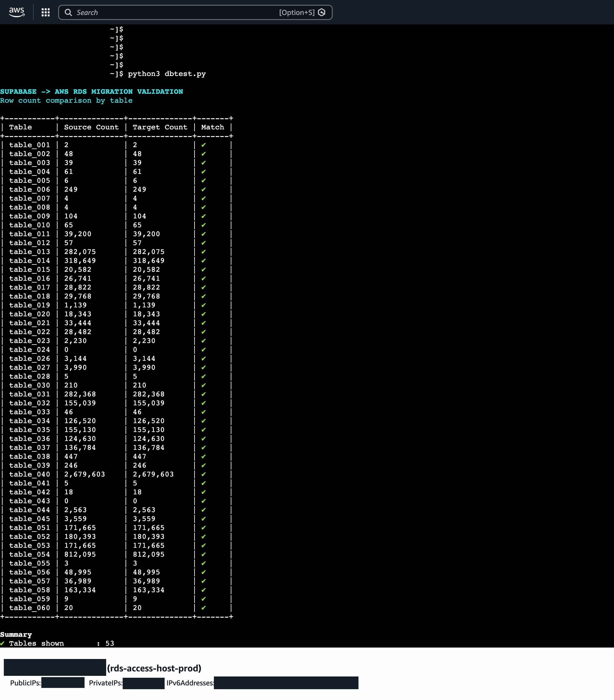Click the 2,679,603 source count value
The image size is (614, 700).
[84, 474]
